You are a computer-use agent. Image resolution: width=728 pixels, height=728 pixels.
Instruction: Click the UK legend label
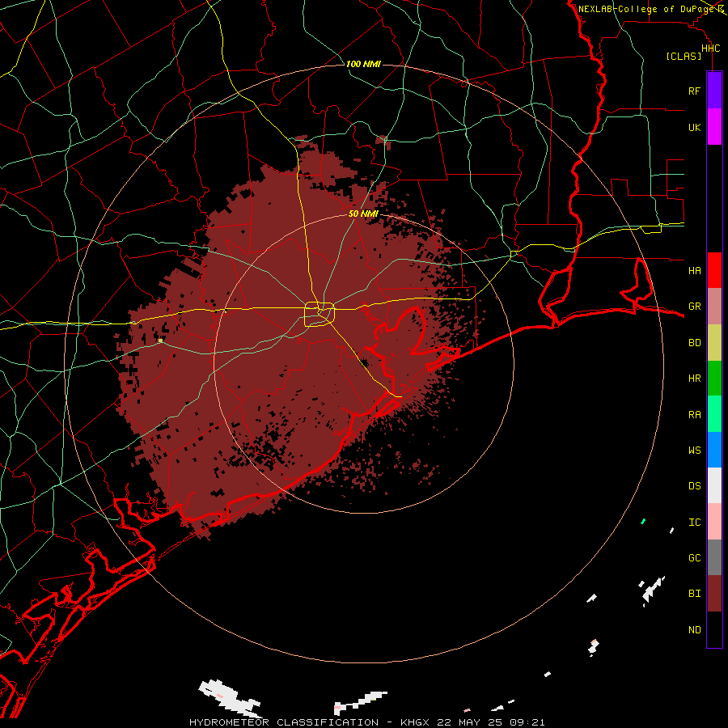click(x=694, y=127)
